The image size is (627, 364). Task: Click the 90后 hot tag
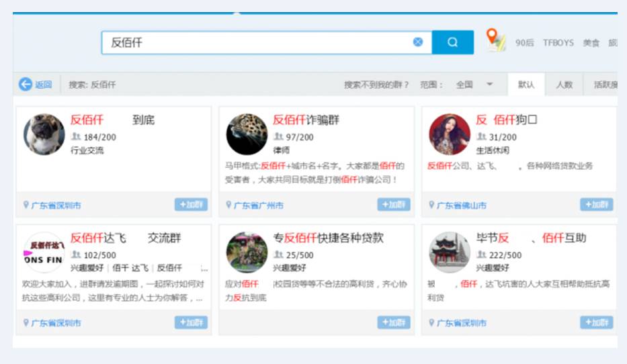coord(525,43)
